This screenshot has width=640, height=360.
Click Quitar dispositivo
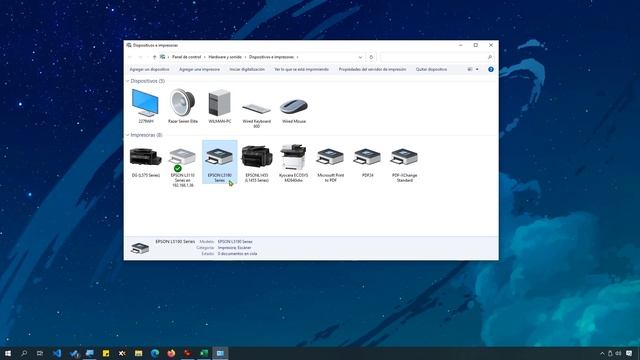pyautogui.click(x=431, y=69)
